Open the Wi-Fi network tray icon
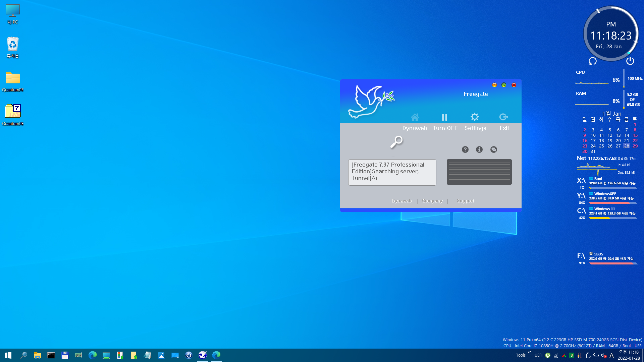This screenshot has width=644, height=362. (556, 355)
